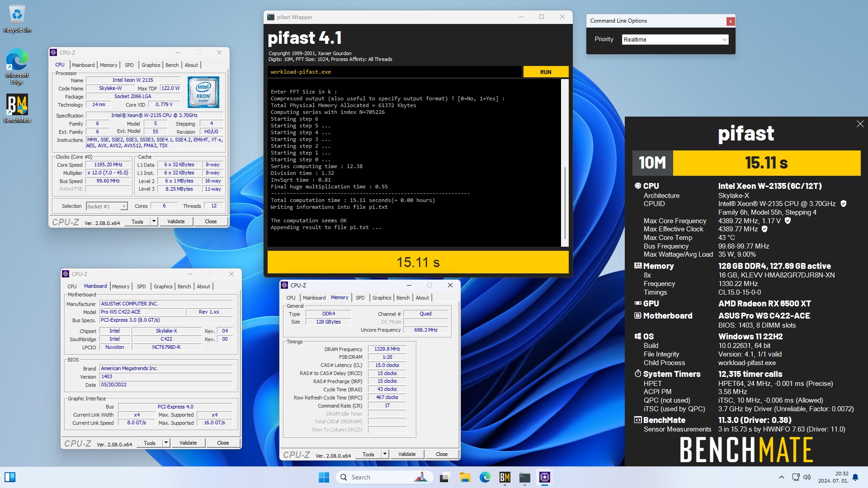Show hidden system tray icons
The image size is (868, 488).
(781, 477)
